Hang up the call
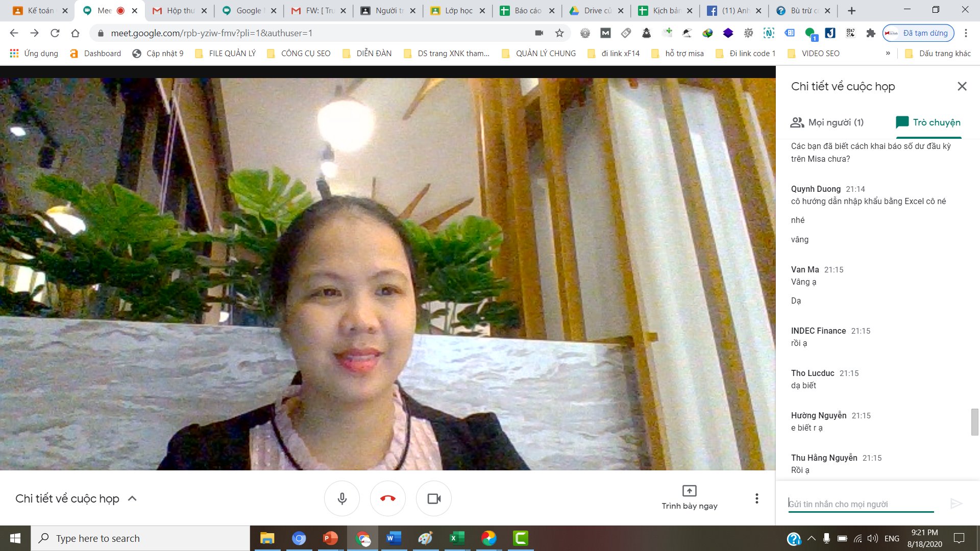 pos(388,498)
